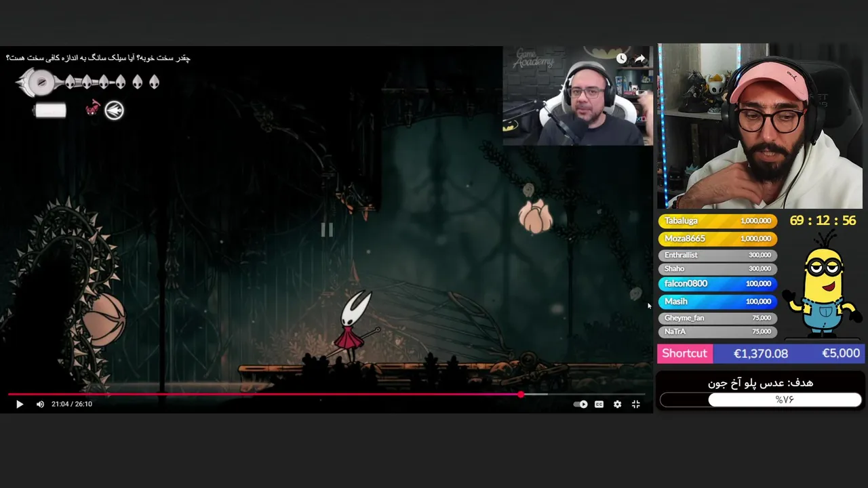Click the falcon0800 donor row
The width and height of the screenshot is (868, 488).
[x=717, y=283]
